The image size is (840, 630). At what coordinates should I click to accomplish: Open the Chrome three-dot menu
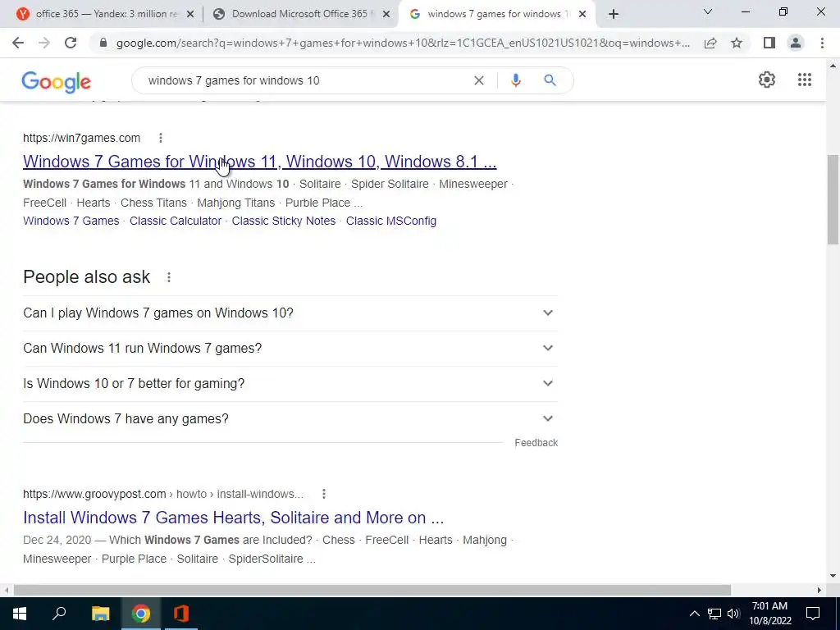coord(822,43)
